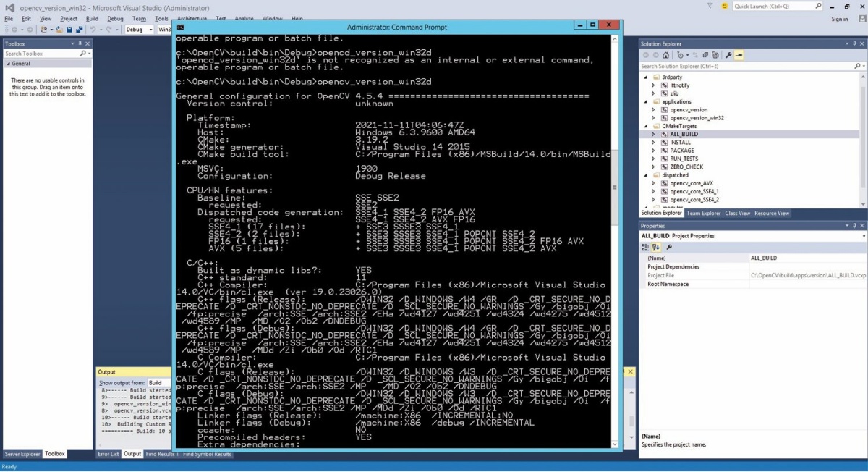Click the Command Prompt window system icon
The image size is (868, 472).
[x=180, y=27]
